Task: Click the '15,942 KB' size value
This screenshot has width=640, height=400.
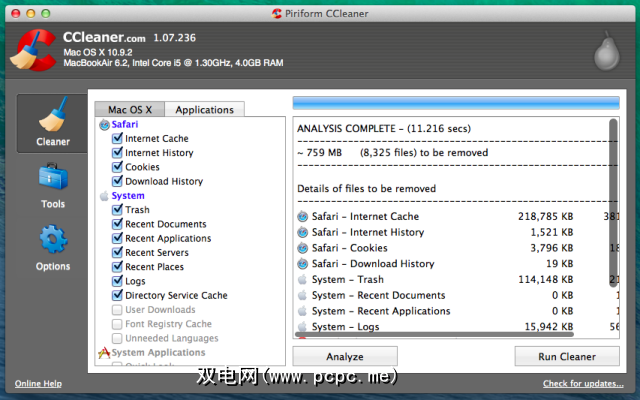Action: 549,327
